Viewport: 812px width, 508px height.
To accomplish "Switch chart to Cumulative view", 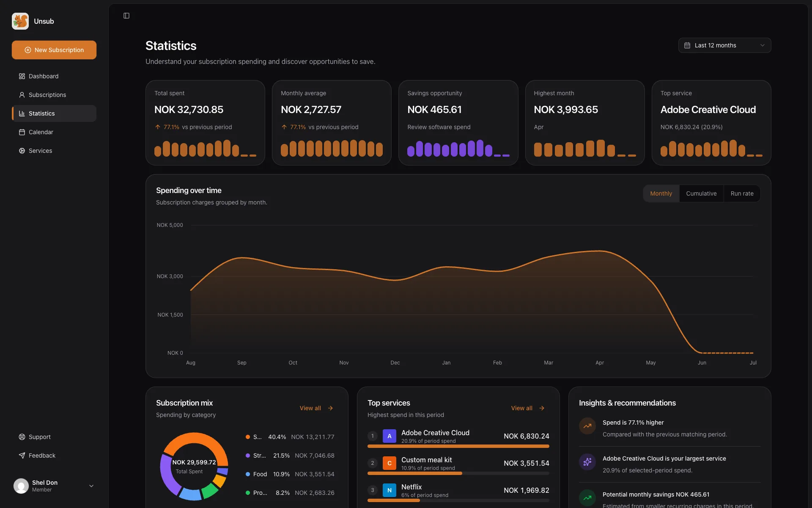I will (701, 193).
